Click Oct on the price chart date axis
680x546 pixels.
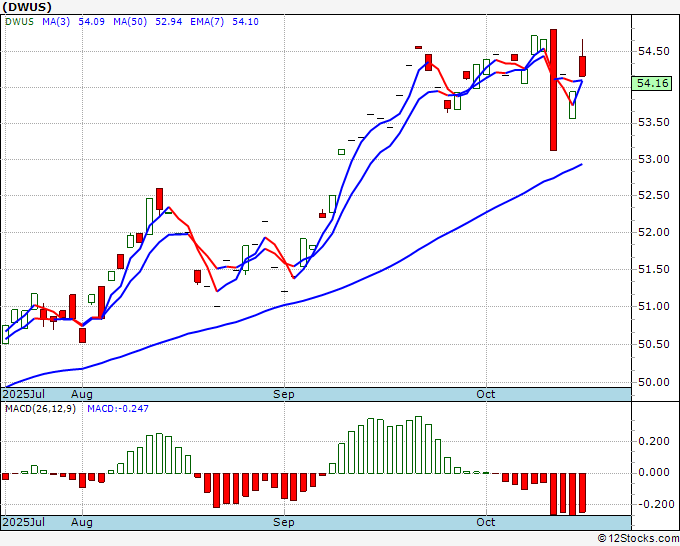coord(486,394)
